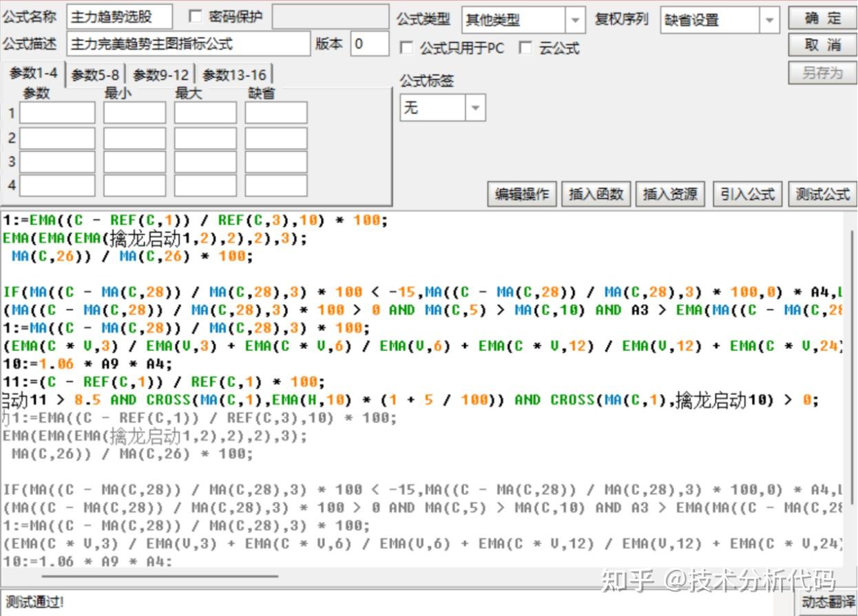This screenshot has height=616, width=858.
Task: Toggle the 密码保护 password protection checkbox
Action: click(x=195, y=17)
